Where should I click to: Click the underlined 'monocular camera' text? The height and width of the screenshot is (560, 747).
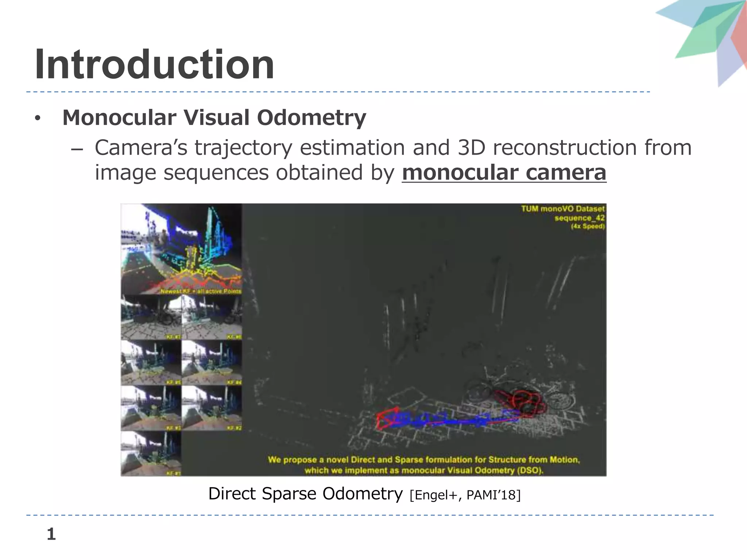[x=504, y=172]
